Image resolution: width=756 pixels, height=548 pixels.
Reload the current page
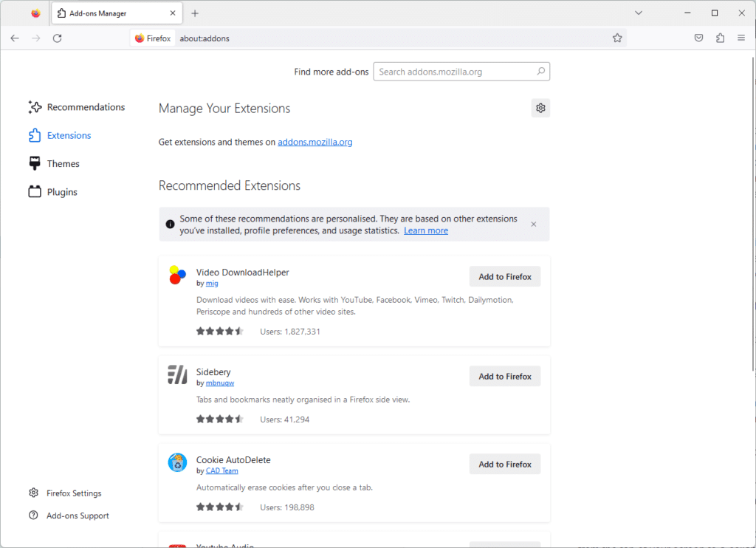(58, 38)
